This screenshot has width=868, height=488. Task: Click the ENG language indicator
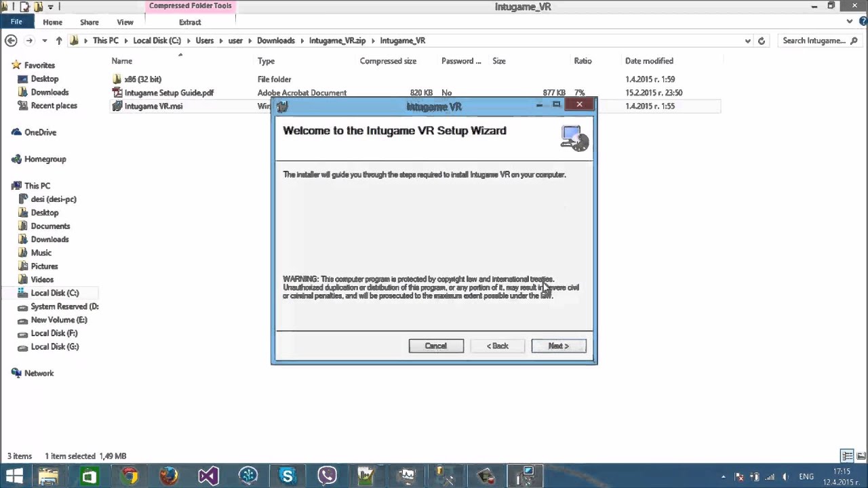click(806, 476)
